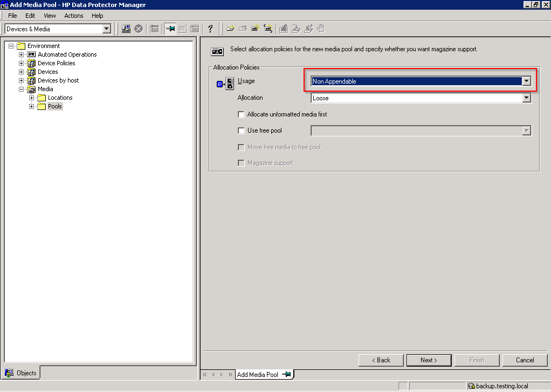Click the question mark help toolbar icon

210,29
